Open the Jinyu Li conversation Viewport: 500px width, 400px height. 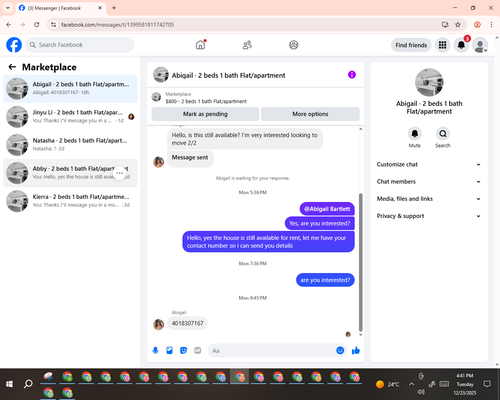(x=70, y=117)
